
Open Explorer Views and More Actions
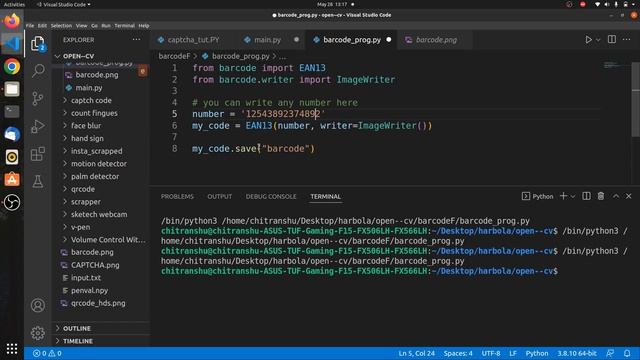(136, 40)
